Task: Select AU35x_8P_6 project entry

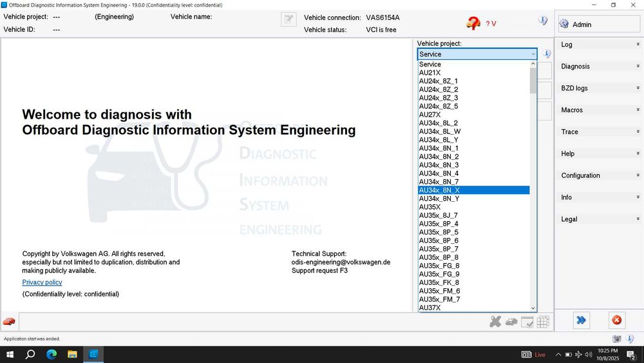Action: click(x=473, y=240)
